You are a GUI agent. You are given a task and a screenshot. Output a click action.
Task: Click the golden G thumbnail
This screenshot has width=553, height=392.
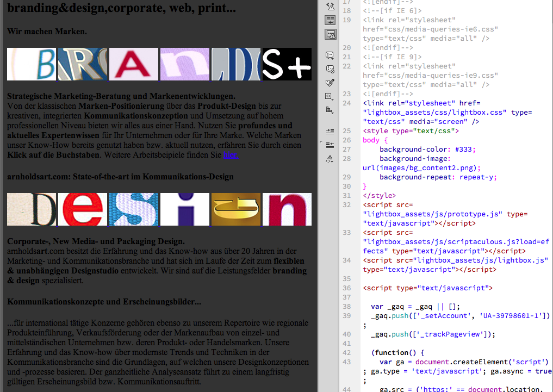tap(236, 209)
